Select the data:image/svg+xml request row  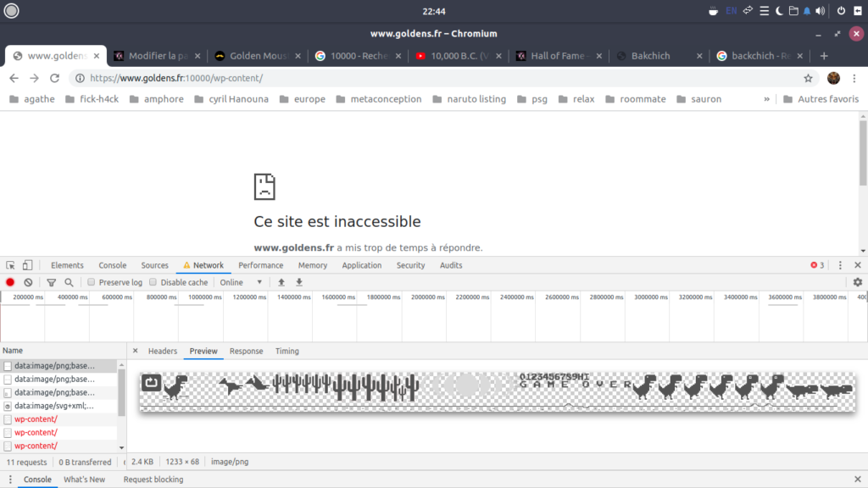click(58, 406)
